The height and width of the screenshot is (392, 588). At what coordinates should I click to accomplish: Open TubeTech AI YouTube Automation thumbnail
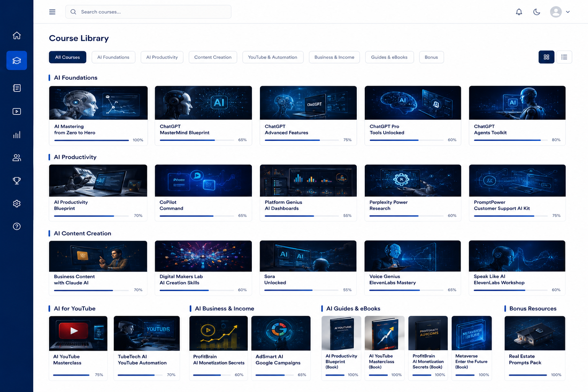(147, 333)
